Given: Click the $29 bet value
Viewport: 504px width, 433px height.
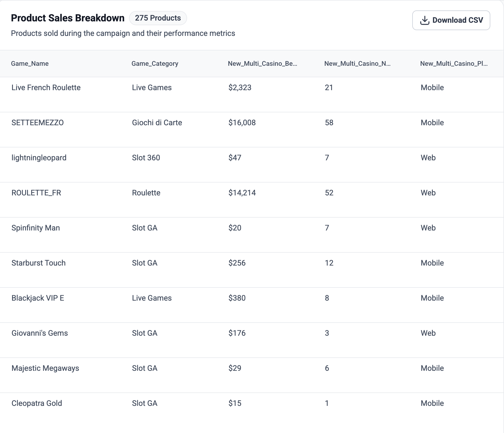Looking at the screenshot, I should coord(235,368).
